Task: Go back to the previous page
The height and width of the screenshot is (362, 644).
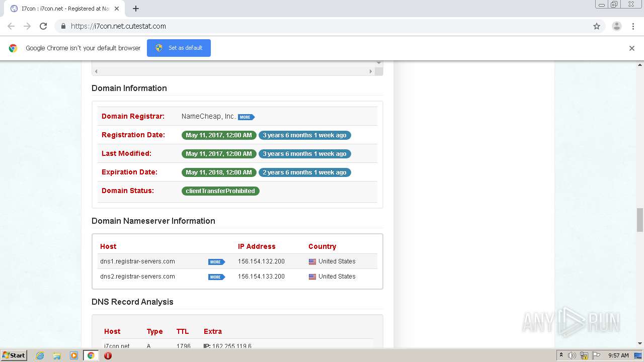Action: [11, 26]
